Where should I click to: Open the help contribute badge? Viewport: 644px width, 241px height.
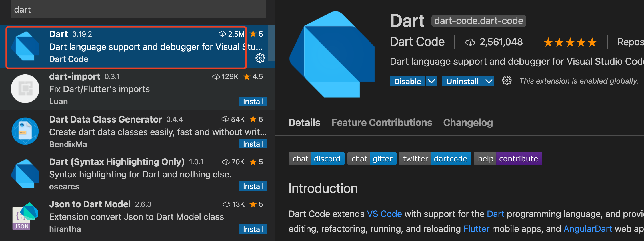point(508,159)
